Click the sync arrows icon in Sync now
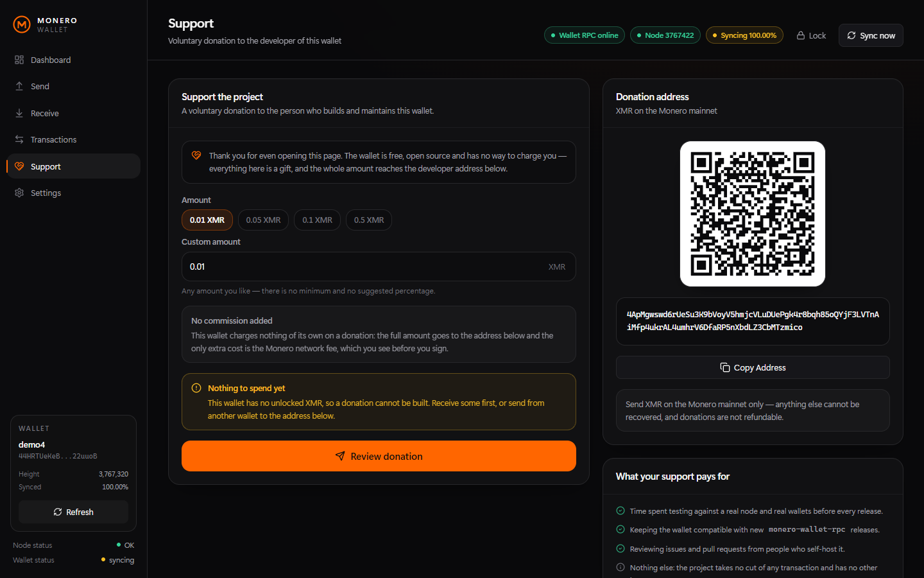The image size is (924, 578). click(851, 35)
